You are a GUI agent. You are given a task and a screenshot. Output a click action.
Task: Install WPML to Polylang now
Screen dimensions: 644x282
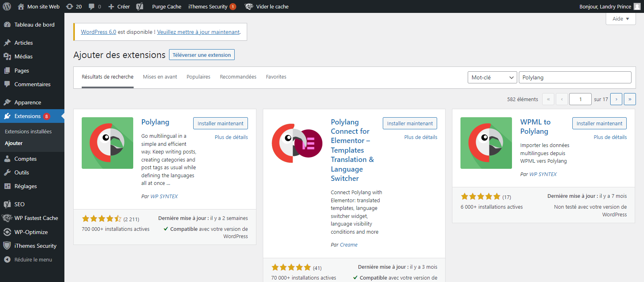click(599, 123)
